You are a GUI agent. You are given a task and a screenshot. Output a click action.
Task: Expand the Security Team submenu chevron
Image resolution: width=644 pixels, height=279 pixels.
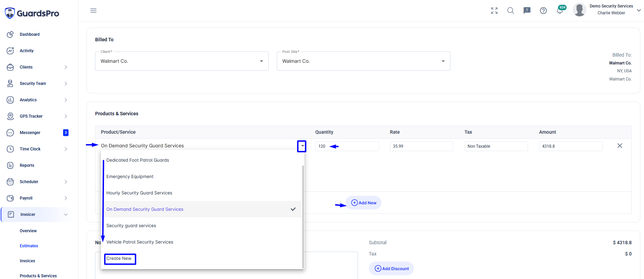(x=66, y=84)
